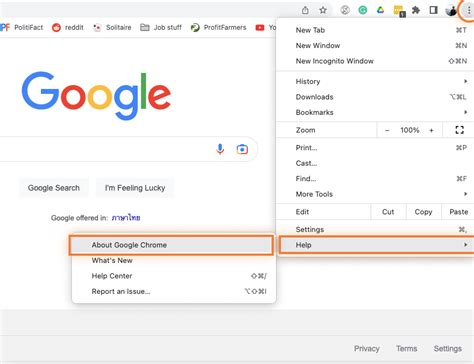
Task: Expand the More Tools submenu
Action: pos(375,194)
